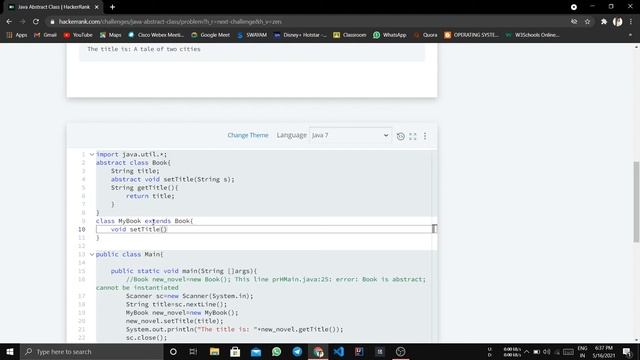Click the address bar URL
This screenshot has height=360, width=640.
[x=170, y=22]
